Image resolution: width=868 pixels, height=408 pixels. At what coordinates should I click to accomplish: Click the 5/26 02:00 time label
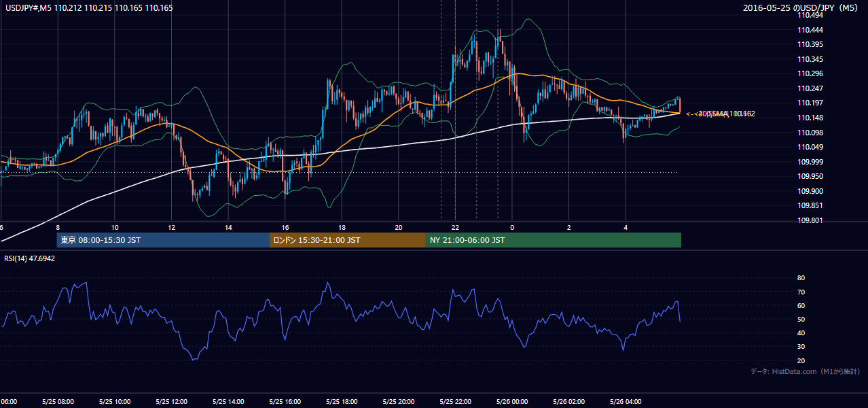[568, 402]
